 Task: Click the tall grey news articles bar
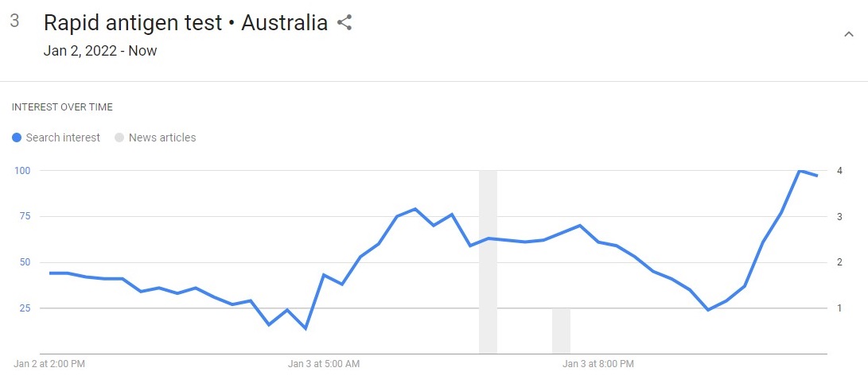click(x=488, y=261)
